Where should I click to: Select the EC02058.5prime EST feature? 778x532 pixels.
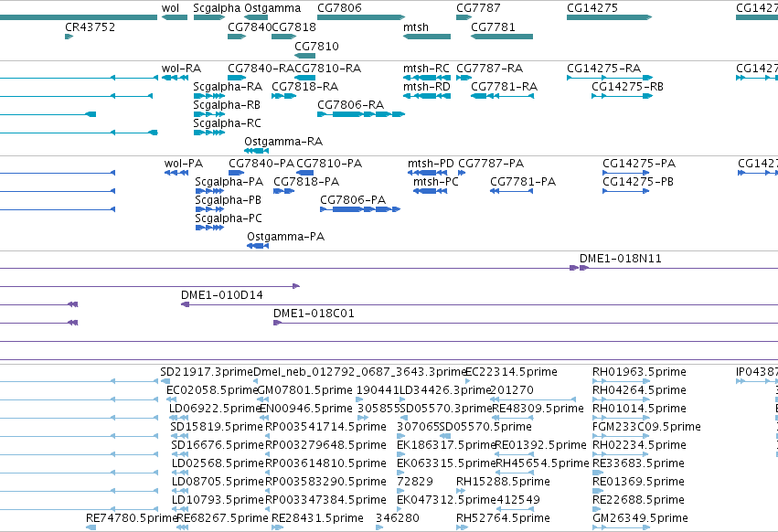172,399
